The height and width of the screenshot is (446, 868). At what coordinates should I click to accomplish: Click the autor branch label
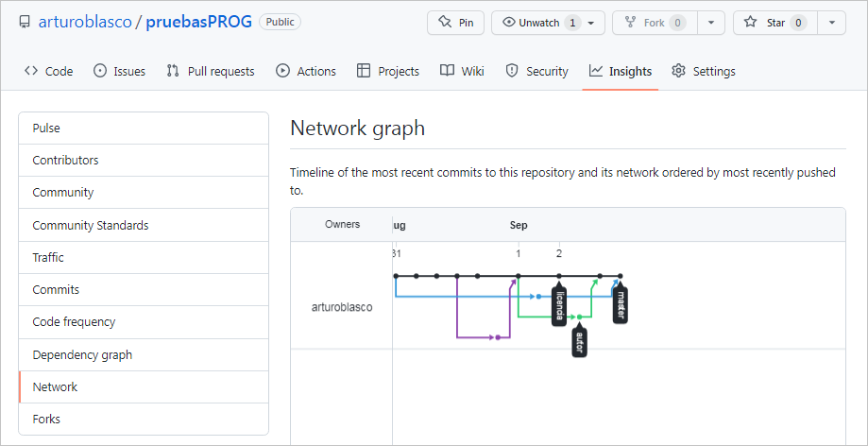click(x=580, y=342)
